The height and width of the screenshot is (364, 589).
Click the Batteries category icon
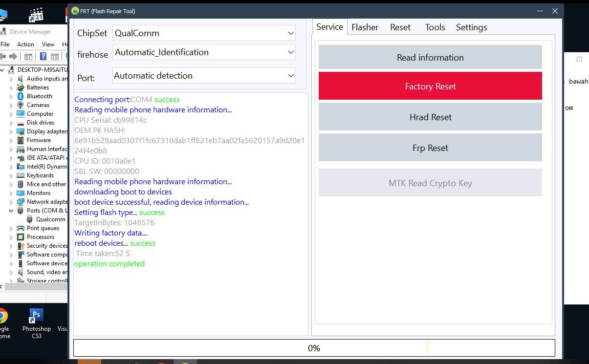21,87
